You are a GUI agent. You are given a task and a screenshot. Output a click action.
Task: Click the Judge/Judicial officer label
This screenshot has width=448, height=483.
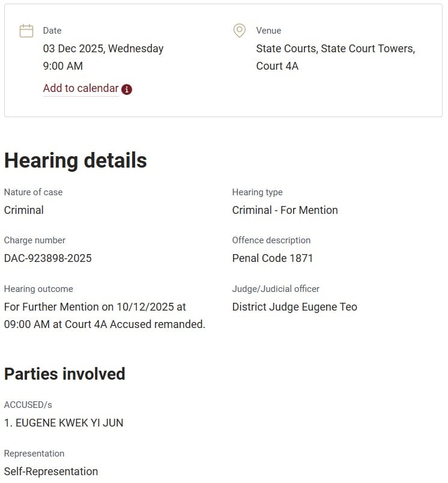point(276,289)
